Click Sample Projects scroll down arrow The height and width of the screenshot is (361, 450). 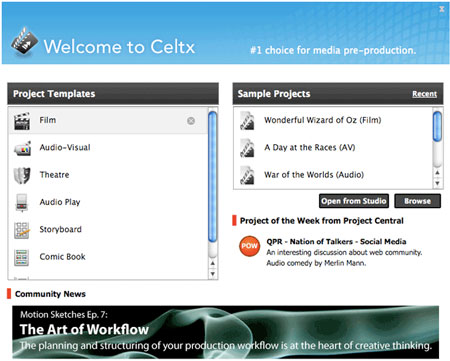(437, 183)
